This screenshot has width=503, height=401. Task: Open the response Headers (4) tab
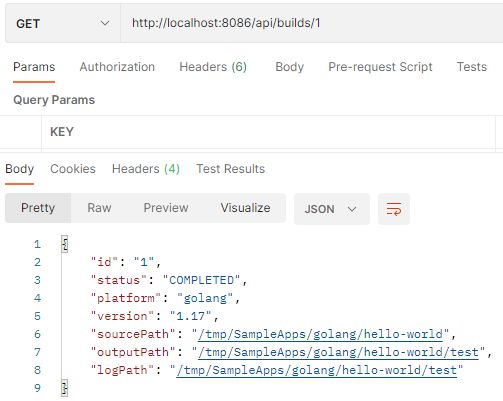[146, 169]
